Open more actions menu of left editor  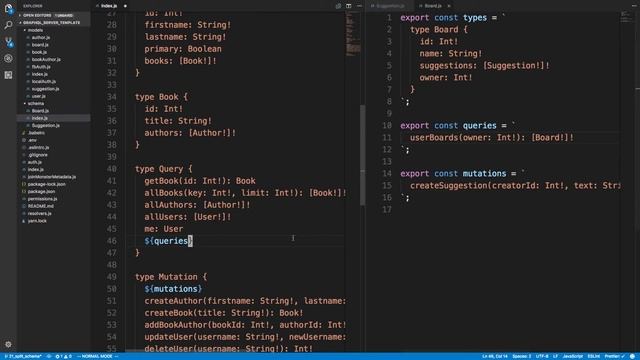(359, 6)
